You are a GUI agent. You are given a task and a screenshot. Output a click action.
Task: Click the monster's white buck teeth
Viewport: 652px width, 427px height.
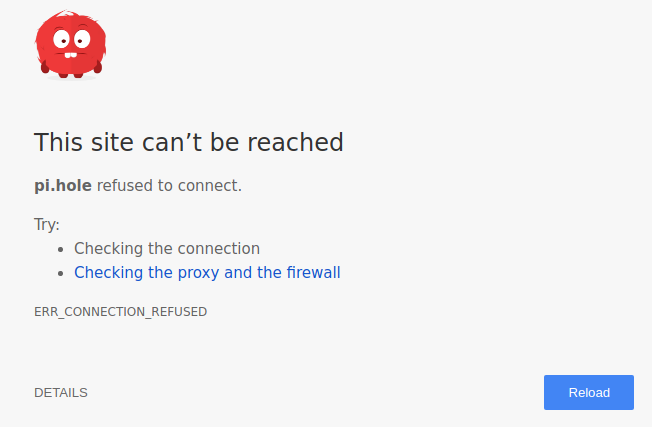click(x=71, y=55)
